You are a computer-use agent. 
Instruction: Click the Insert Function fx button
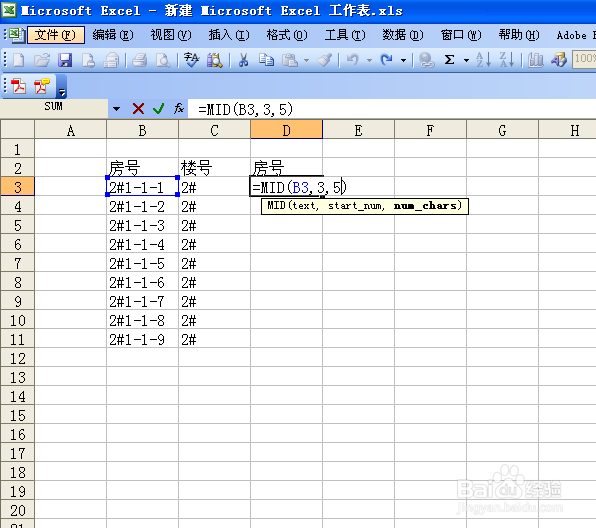point(179,109)
